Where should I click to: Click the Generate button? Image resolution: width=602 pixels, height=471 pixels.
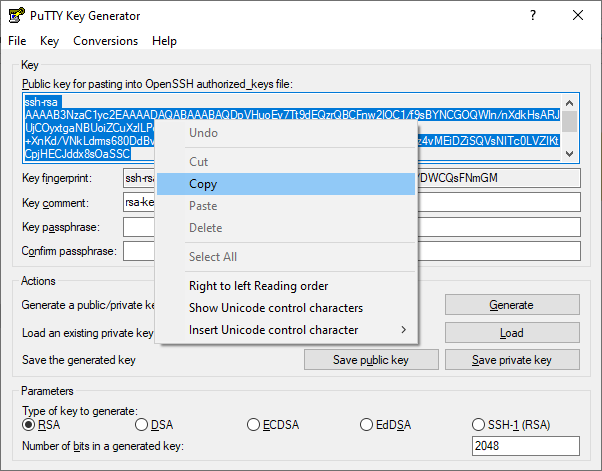pyautogui.click(x=512, y=305)
